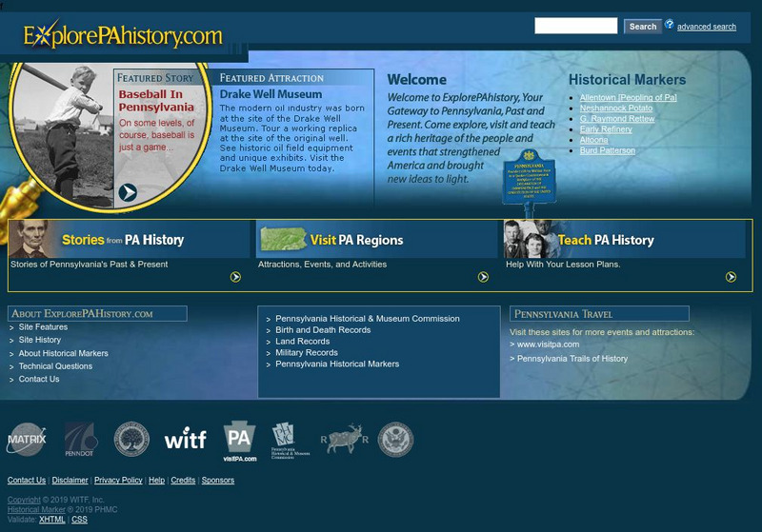Open the Burd Patterson marker link
Screen dimensions: 762x532
pyautogui.click(x=608, y=151)
